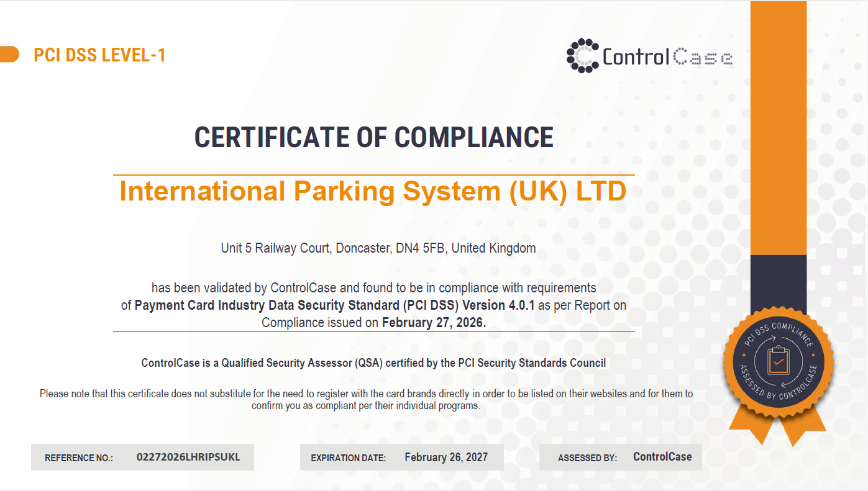The image size is (868, 491).
Task: Select the International Parking System (UK) LTD name
Action: [x=373, y=191]
